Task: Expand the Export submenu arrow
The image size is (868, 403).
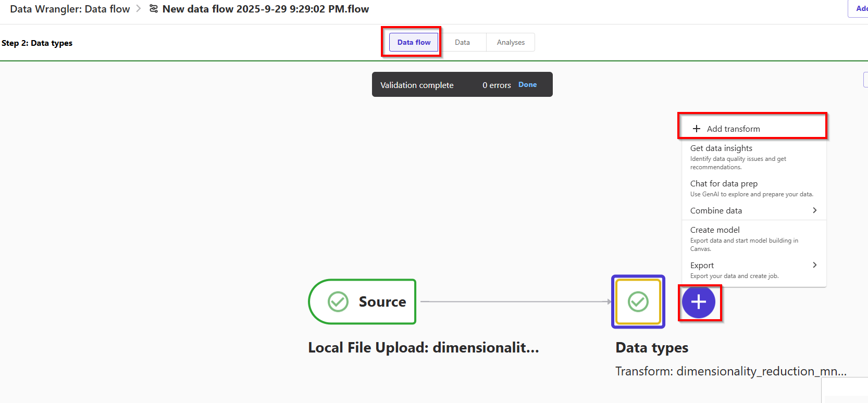Action: tap(814, 265)
